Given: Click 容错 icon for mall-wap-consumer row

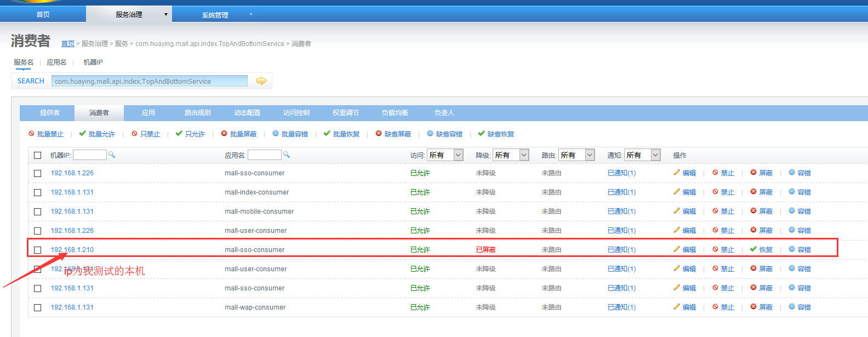Looking at the screenshot, I should click(792, 307).
